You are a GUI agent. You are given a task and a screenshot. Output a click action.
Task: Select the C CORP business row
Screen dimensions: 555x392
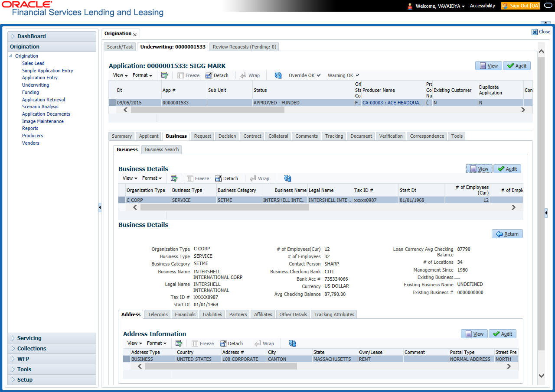pyautogui.click(x=320, y=200)
